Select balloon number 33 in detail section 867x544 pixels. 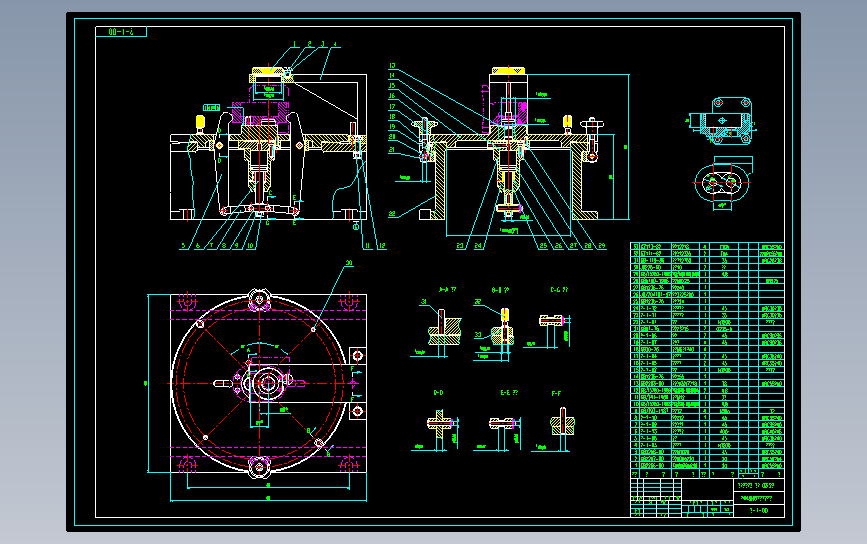(x=478, y=335)
